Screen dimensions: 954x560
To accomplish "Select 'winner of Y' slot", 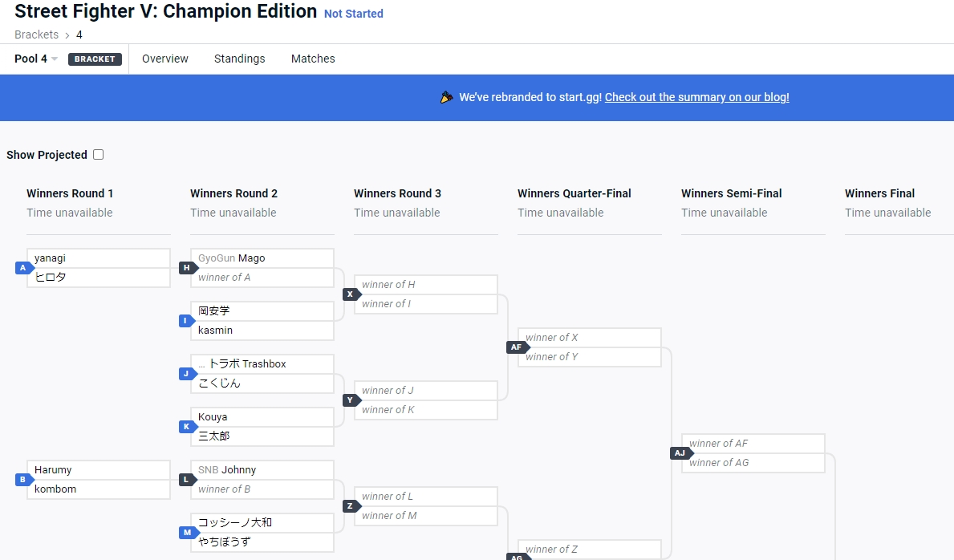I will [x=590, y=357].
